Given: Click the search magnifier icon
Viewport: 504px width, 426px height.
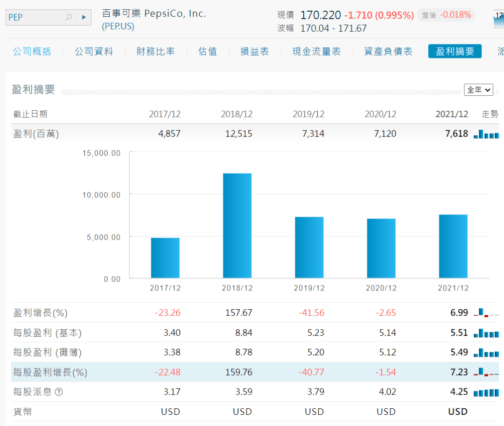Looking at the screenshot, I should pos(69,17).
